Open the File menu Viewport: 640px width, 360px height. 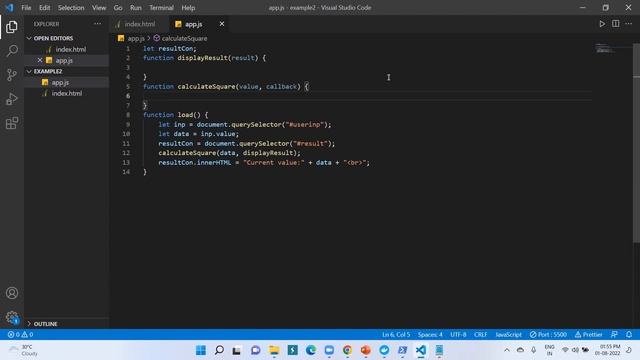tap(26, 8)
